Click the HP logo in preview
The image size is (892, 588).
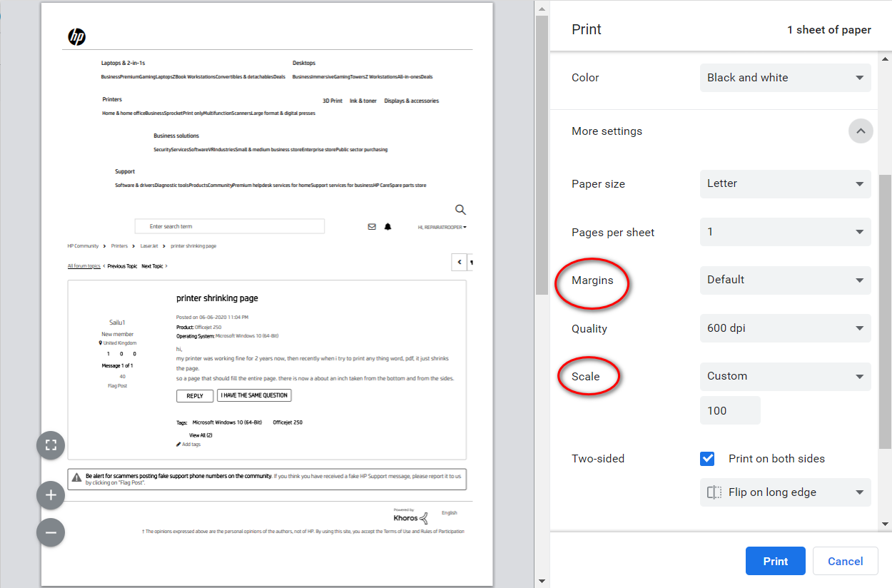tap(76, 37)
